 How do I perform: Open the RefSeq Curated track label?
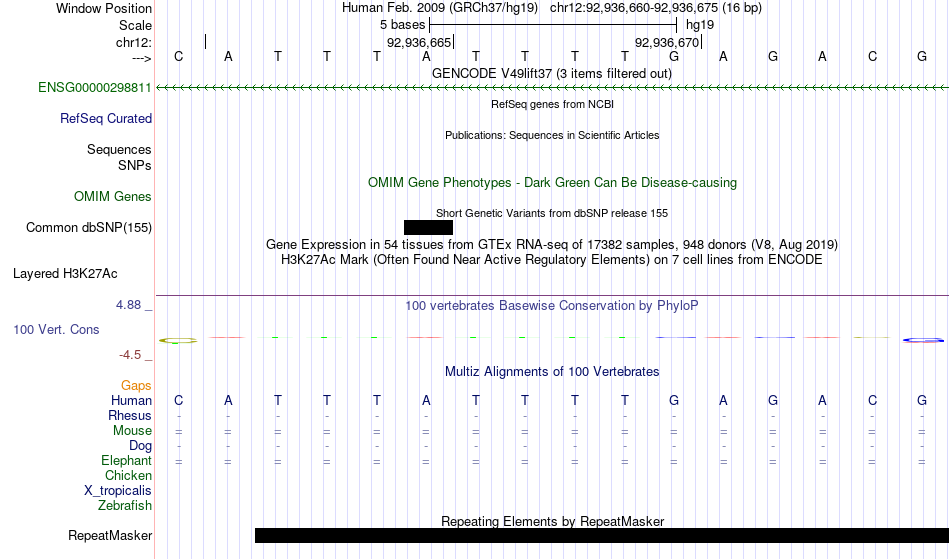point(106,119)
